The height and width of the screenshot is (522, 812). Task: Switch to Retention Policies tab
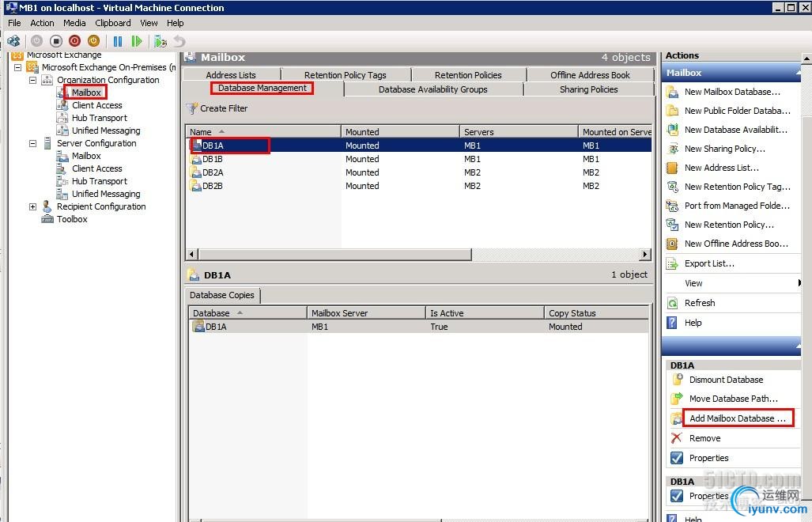(468, 75)
